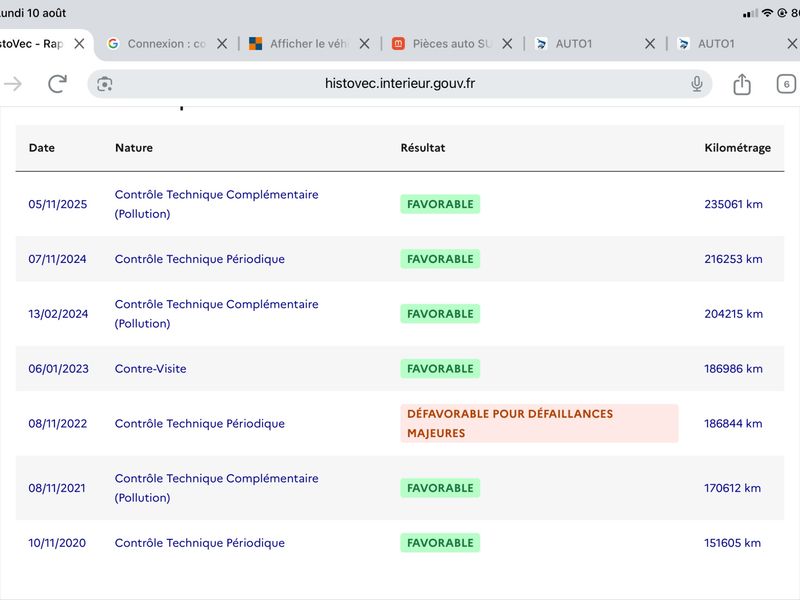Click the Défavorable pour défaillances majeures badge

click(539, 423)
